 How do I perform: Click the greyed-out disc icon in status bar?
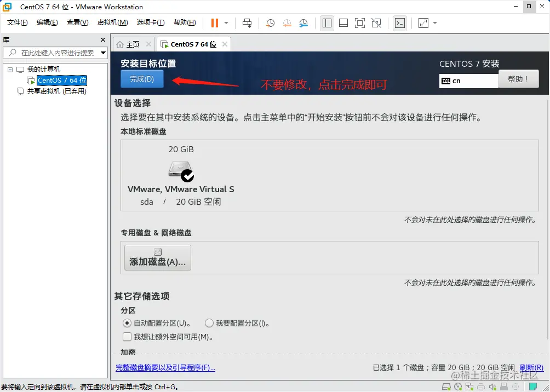click(x=515, y=387)
